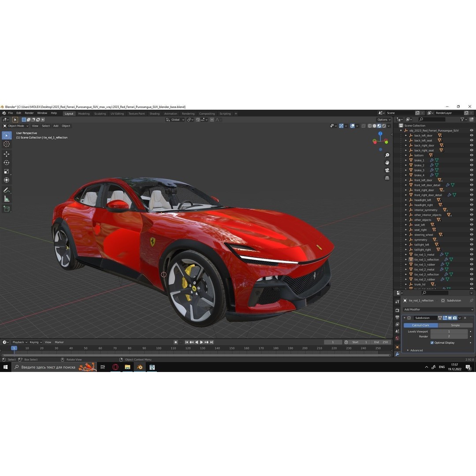Toggle the steering_wheel eye icon
The width and height of the screenshot is (476, 476).
coord(472,234)
